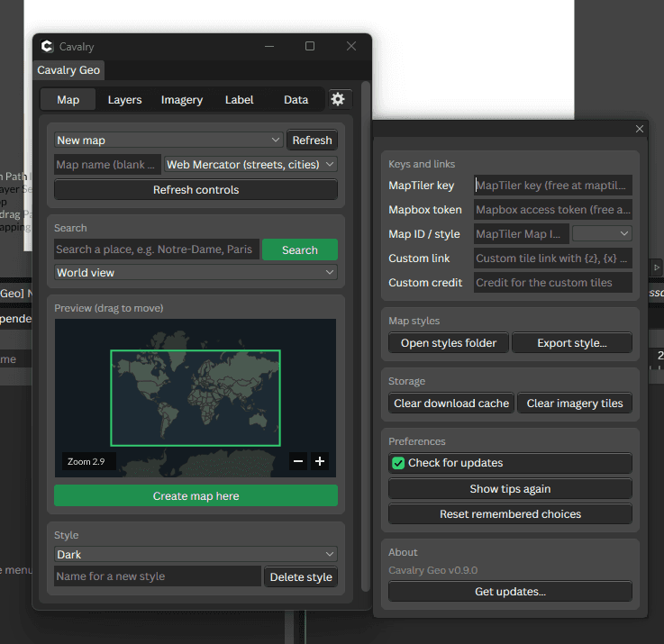Click the Custom credit input field
664x644 pixels.
click(553, 283)
